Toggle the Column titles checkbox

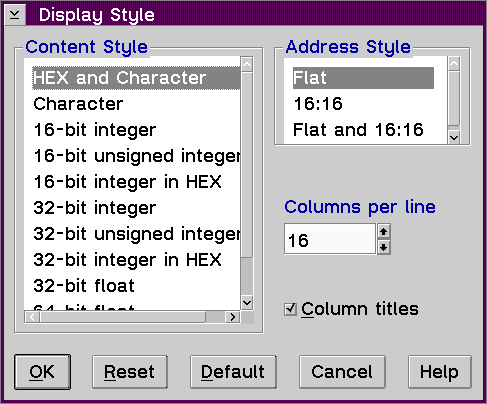pyautogui.click(x=290, y=309)
